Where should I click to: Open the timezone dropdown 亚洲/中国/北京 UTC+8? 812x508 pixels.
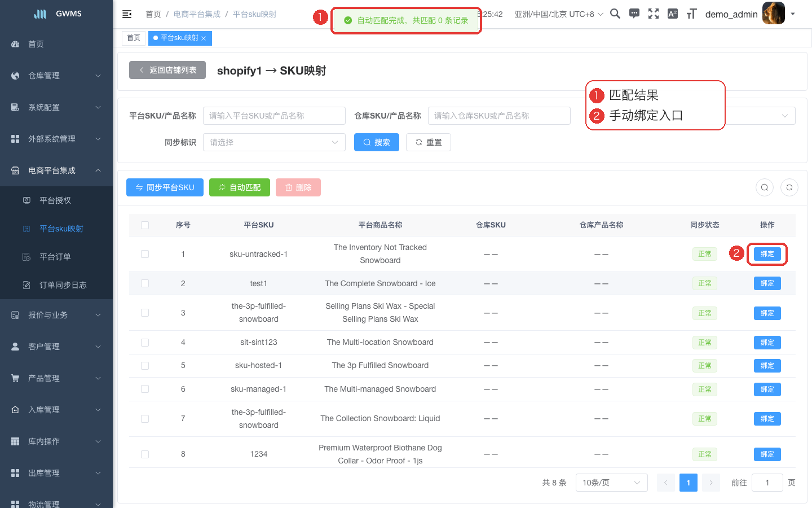click(x=559, y=14)
